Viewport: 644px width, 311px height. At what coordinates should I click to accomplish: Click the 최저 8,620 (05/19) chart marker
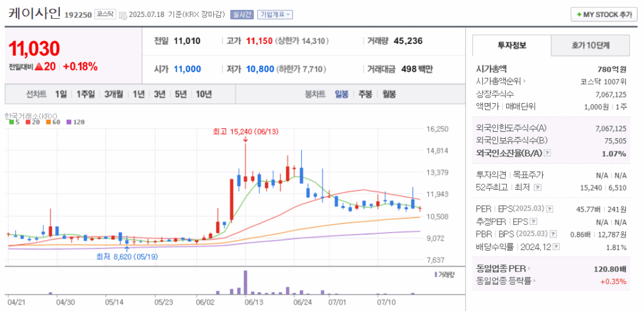tap(127, 256)
